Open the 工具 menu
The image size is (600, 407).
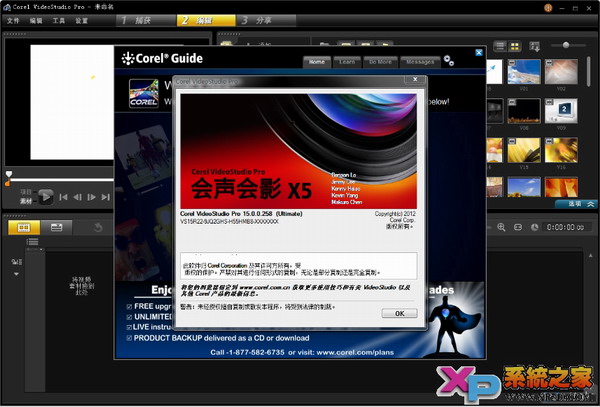coord(59,21)
